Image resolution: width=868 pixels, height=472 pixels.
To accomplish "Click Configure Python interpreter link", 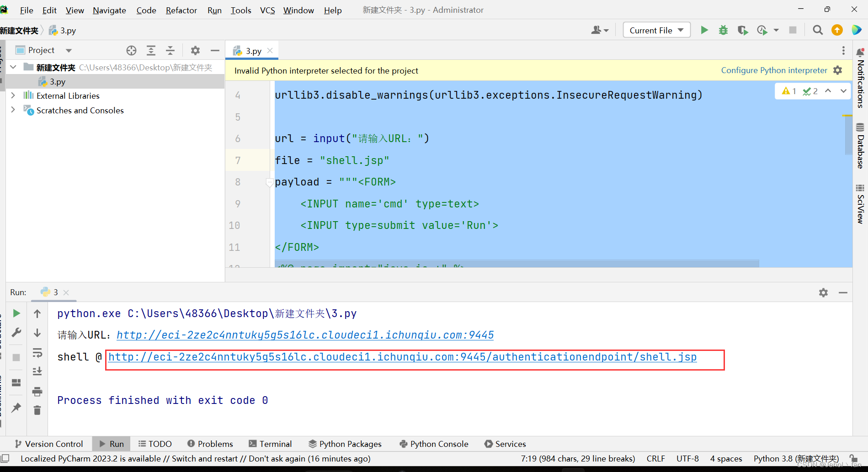I will point(774,70).
